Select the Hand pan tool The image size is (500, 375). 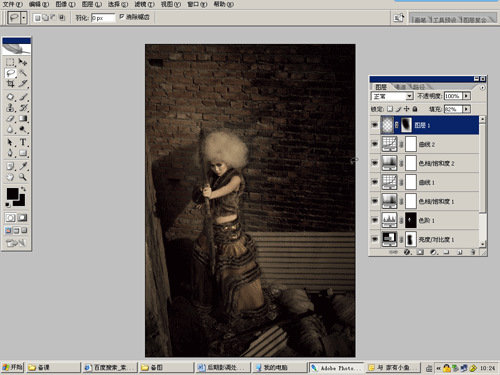pos(10,177)
